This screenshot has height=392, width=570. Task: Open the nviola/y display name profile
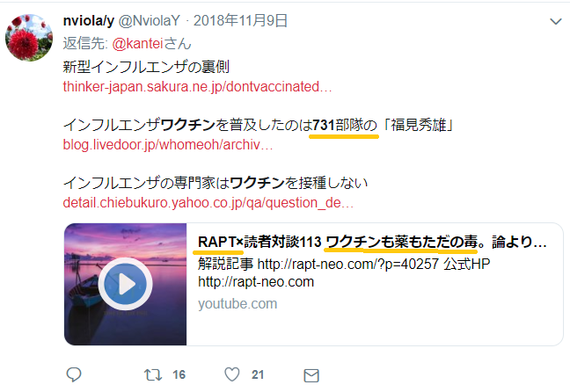coord(89,21)
